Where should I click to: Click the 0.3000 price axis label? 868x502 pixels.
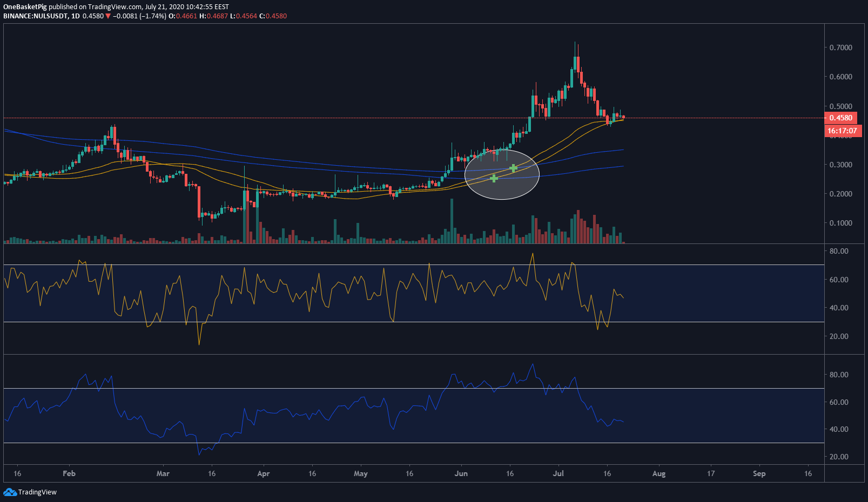pyautogui.click(x=841, y=165)
